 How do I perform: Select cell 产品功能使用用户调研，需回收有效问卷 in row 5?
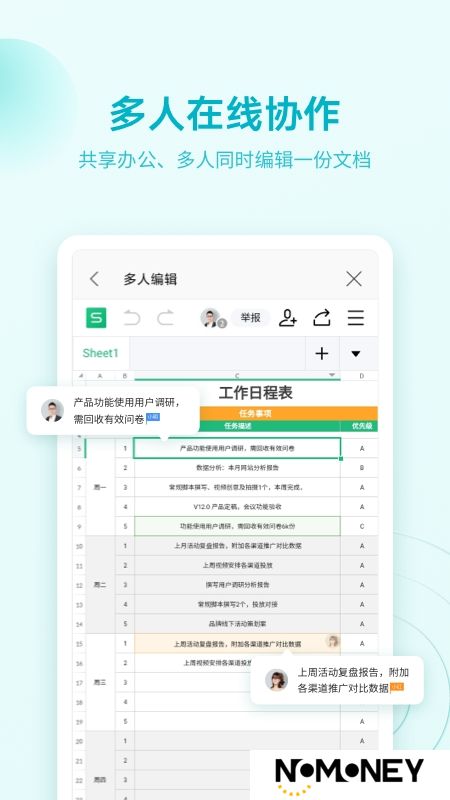237,448
